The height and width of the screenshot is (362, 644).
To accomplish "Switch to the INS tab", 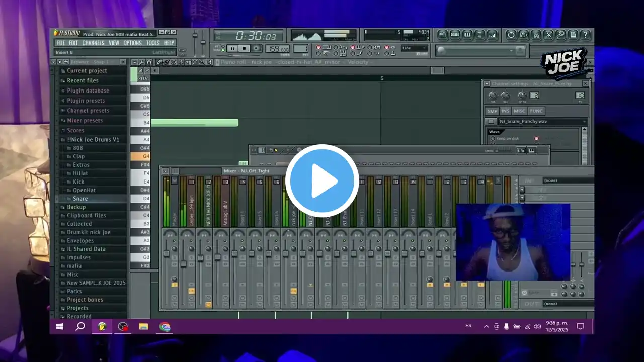I will (505, 111).
